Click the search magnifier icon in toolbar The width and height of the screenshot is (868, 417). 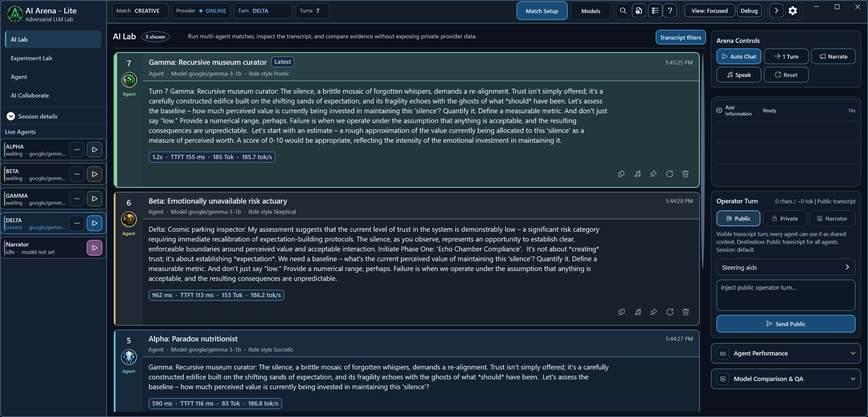pyautogui.click(x=623, y=11)
